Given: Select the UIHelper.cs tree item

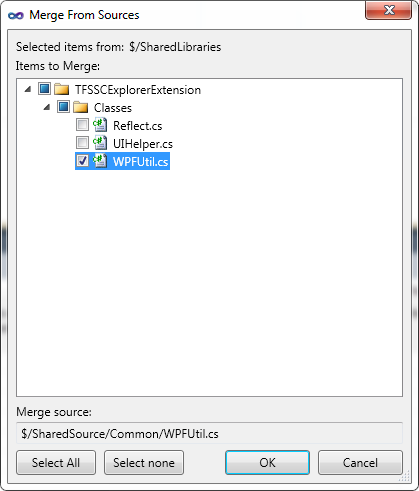Looking at the screenshot, I should coord(143,144).
